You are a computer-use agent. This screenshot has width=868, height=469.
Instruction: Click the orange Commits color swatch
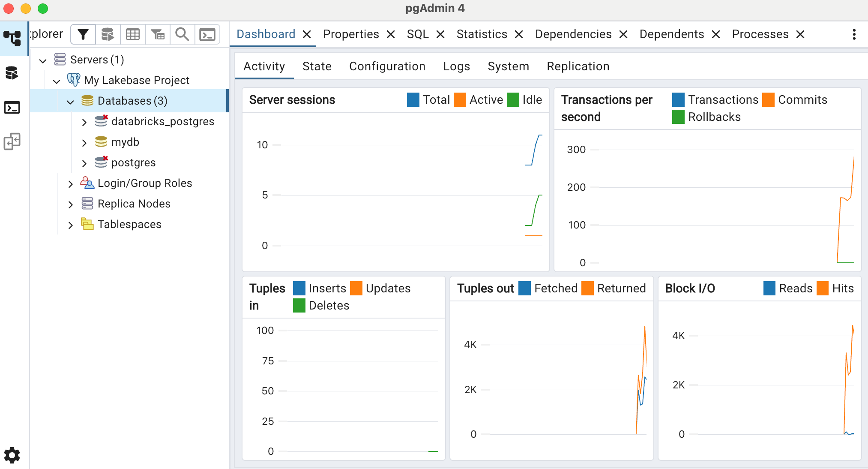[768, 99]
